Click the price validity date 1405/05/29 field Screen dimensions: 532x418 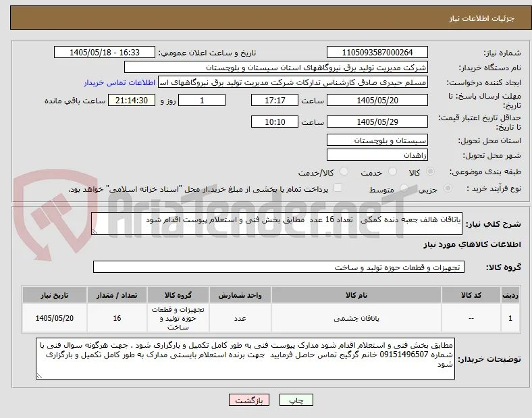point(377,122)
